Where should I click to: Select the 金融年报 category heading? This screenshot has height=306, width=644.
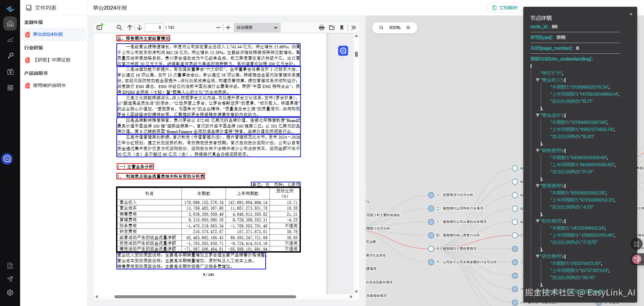click(x=34, y=22)
